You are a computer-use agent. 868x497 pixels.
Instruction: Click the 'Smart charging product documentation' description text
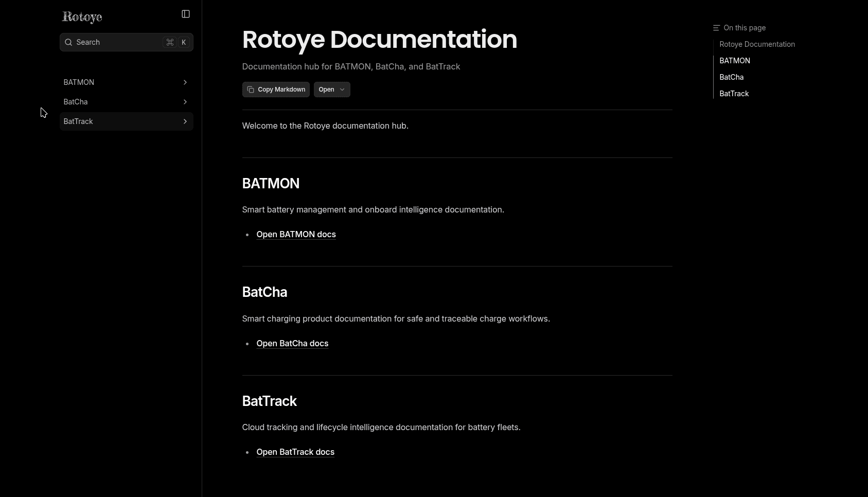[396, 319]
